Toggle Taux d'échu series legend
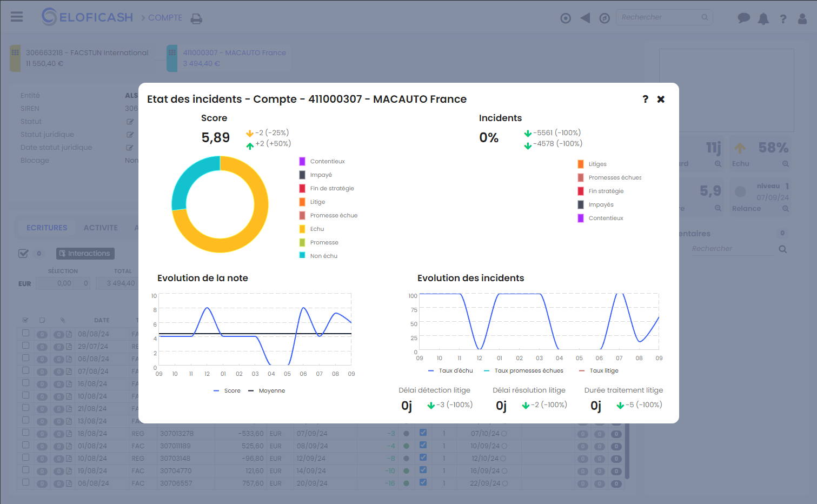The height and width of the screenshot is (504, 817). (x=450, y=370)
